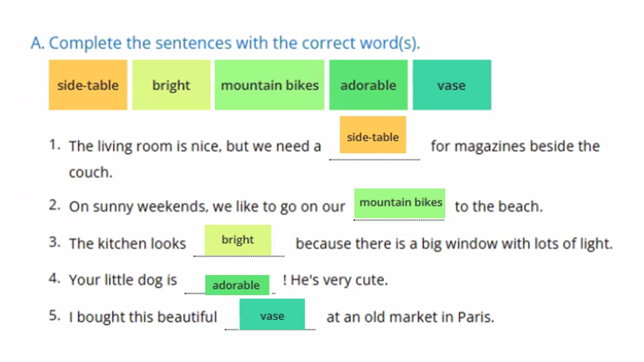The height and width of the screenshot is (362, 644).
Task: Select the vase tile in the word bank
Action: pyautogui.click(x=452, y=85)
